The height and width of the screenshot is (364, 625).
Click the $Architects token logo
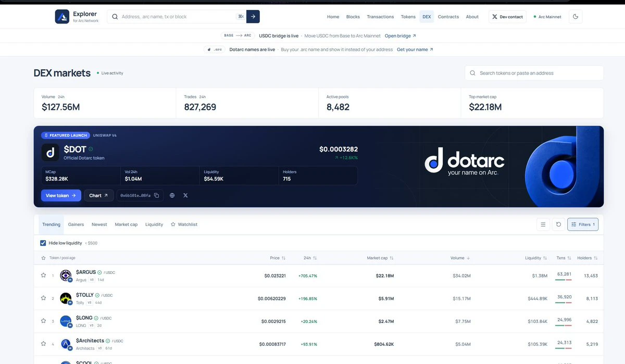[x=66, y=344]
